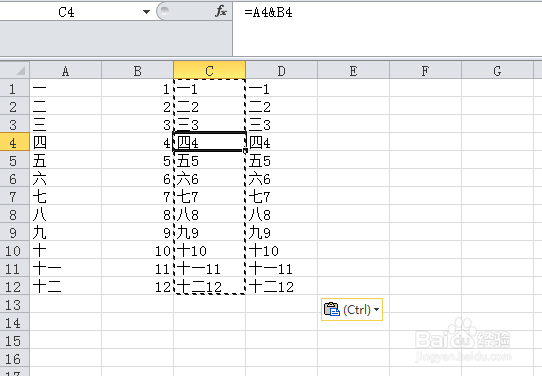Click cell C8 containing 八8

pyautogui.click(x=209, y=214)
